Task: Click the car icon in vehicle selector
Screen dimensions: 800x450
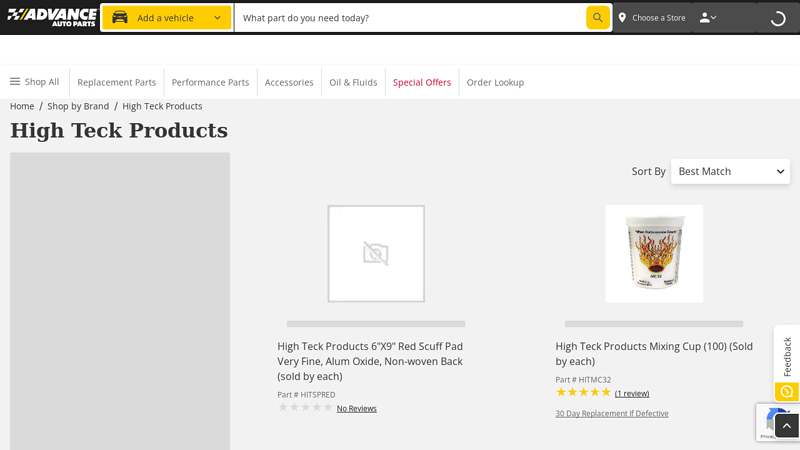Action: 120,17
